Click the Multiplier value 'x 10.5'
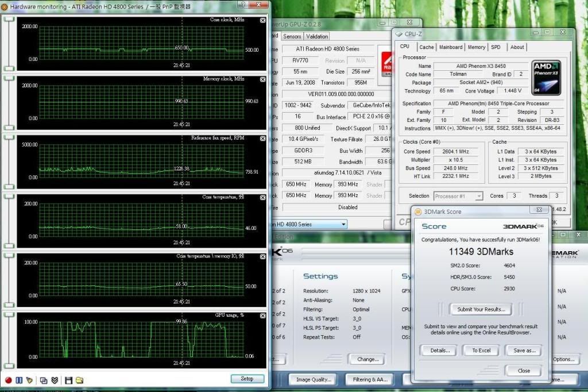 click(455, 160)
